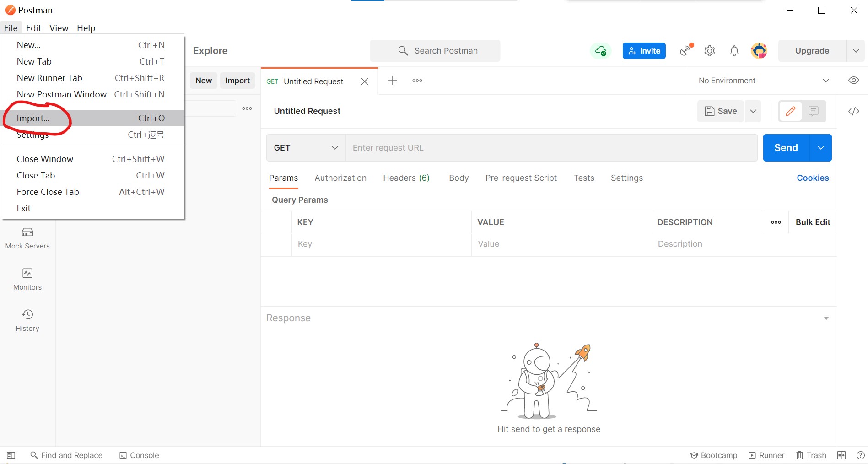The height and width of the screenshot is (464, 868).
Task: Expand the Save options arrow
Action: tap(753, 111)
